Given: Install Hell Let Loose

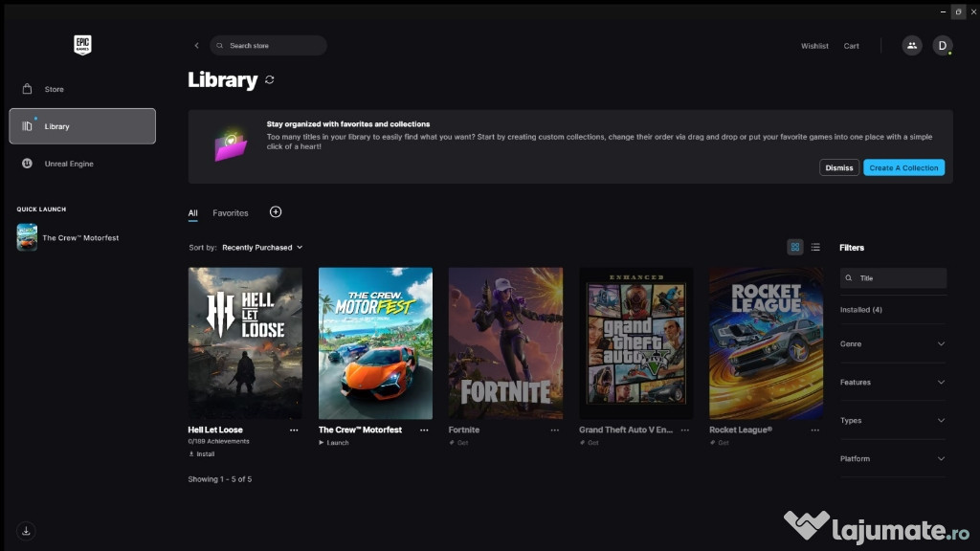Looking at the screenshot, I should tap(201, 454).
